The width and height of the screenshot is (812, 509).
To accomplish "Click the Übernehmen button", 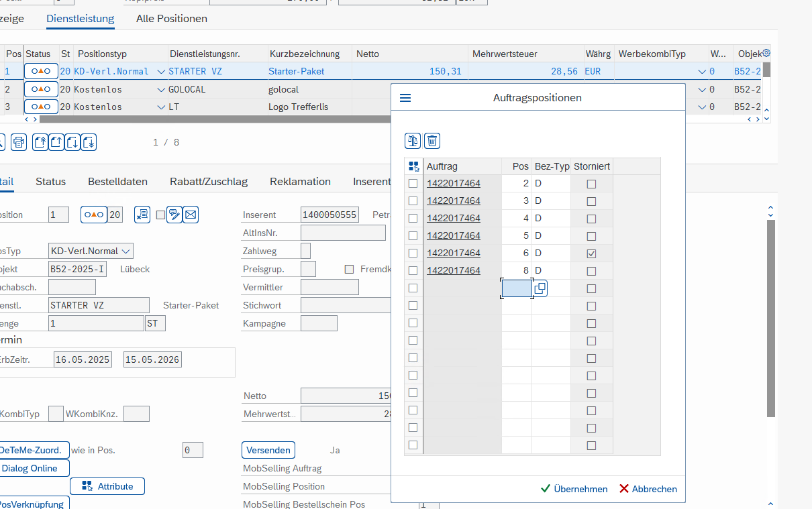I will click(x=574, y=489).
